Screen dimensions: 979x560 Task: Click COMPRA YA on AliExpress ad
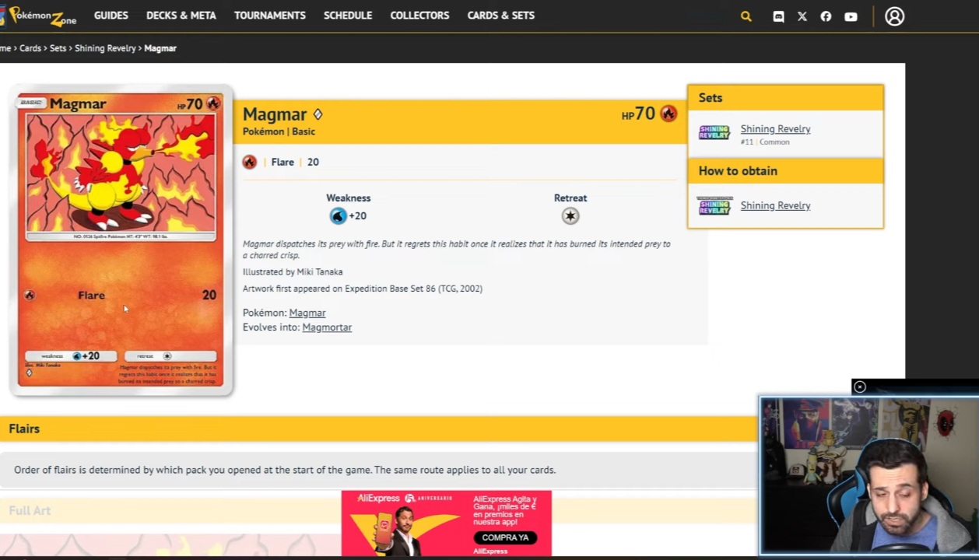505,537
